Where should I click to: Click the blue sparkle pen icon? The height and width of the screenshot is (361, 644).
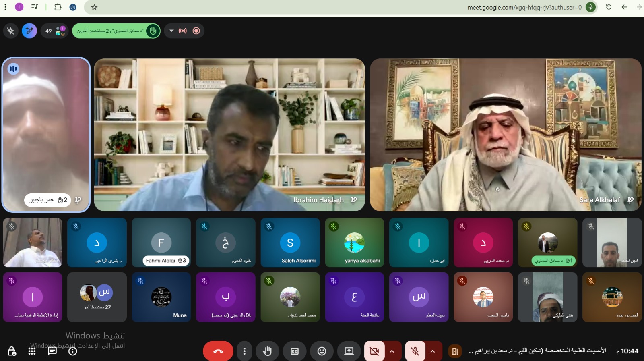(29, 31)
